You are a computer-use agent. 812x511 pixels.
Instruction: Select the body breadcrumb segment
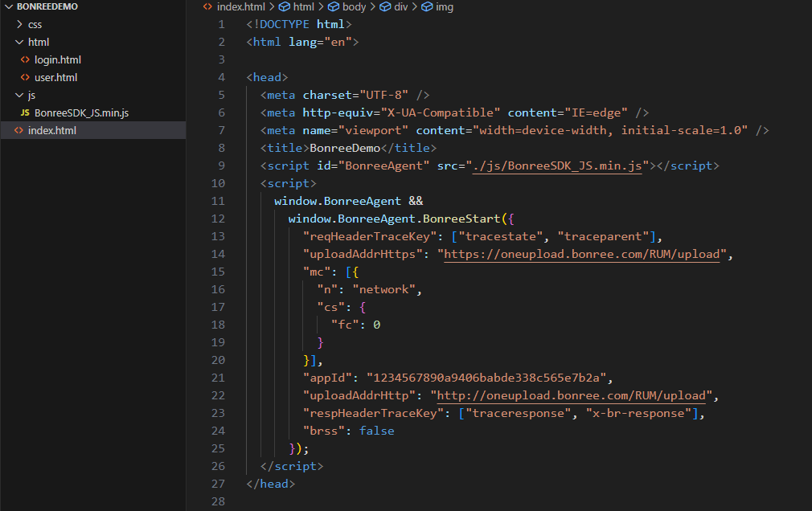tap(353, 6)
